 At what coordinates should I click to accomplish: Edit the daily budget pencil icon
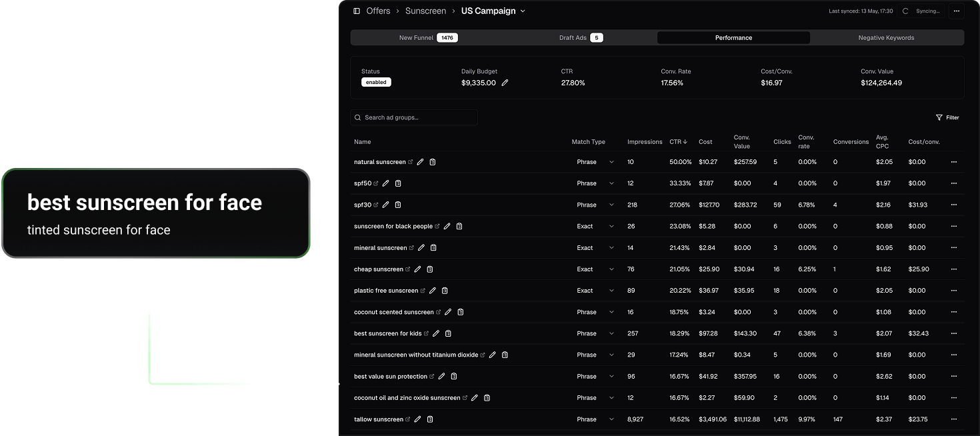[x=505, y=83]
